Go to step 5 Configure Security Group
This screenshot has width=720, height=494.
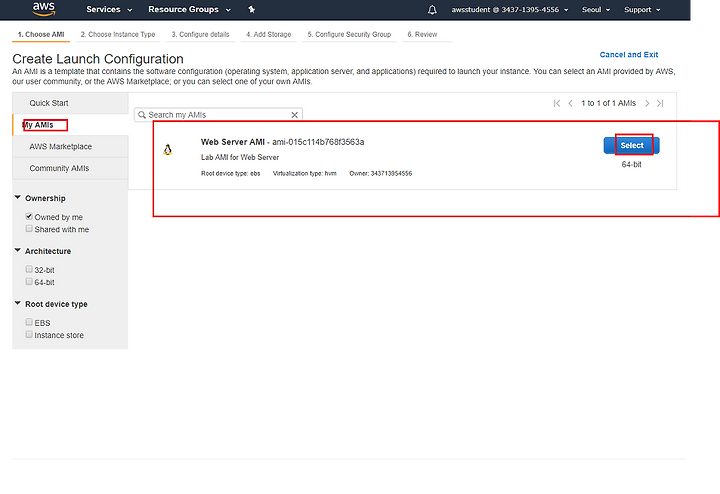349,34
